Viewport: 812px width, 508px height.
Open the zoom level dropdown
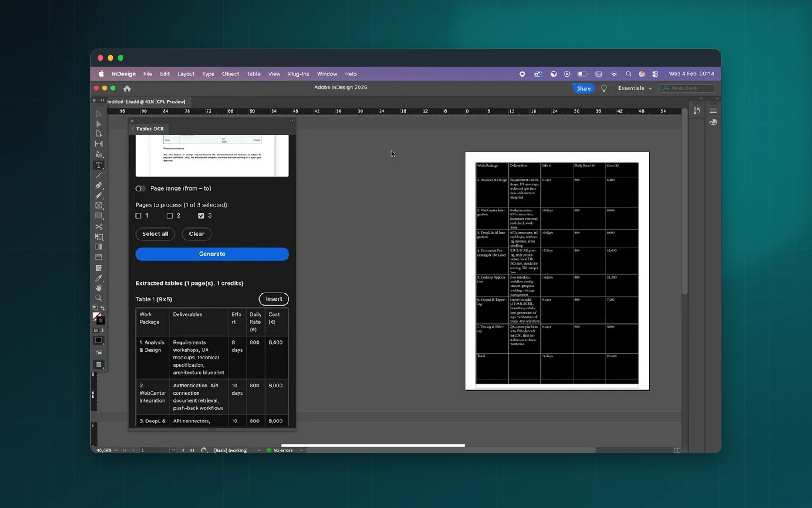116,450
